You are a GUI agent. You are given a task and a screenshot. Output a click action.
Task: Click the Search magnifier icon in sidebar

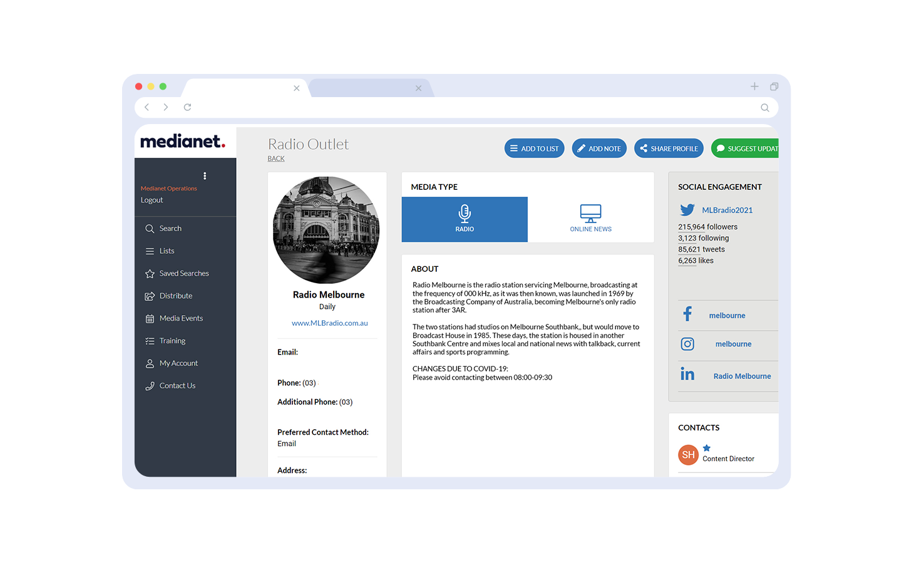tap(150, 229)
